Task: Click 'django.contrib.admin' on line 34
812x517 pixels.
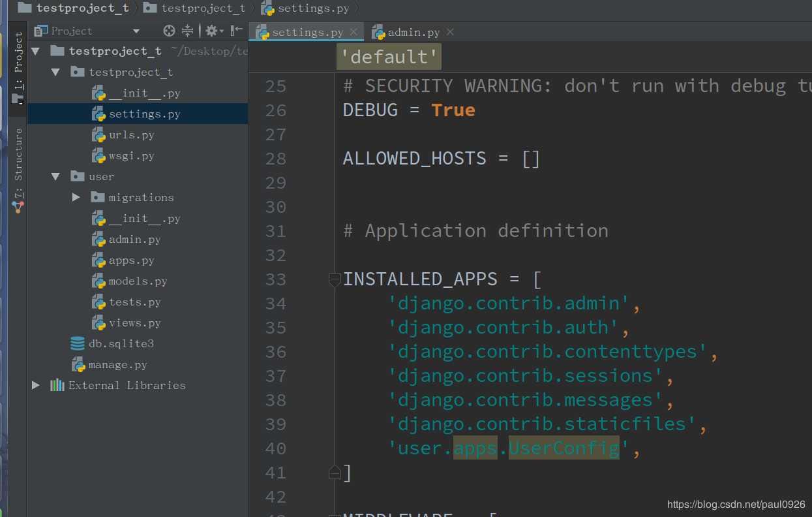Action: 509,303
